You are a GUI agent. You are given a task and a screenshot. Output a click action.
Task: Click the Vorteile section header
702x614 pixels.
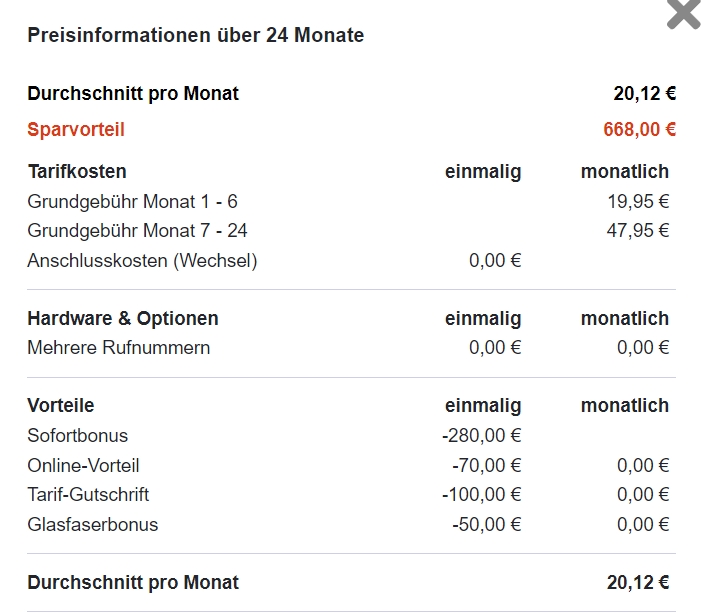click(x=61, y=405)
